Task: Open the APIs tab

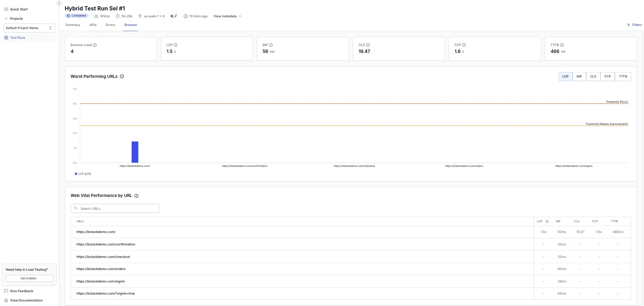Action: coord(93,25)
